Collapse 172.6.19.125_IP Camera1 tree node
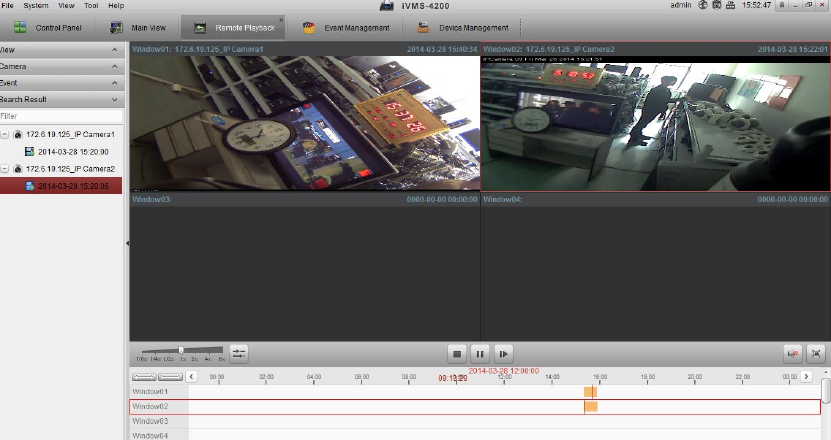 pos(6,134)
